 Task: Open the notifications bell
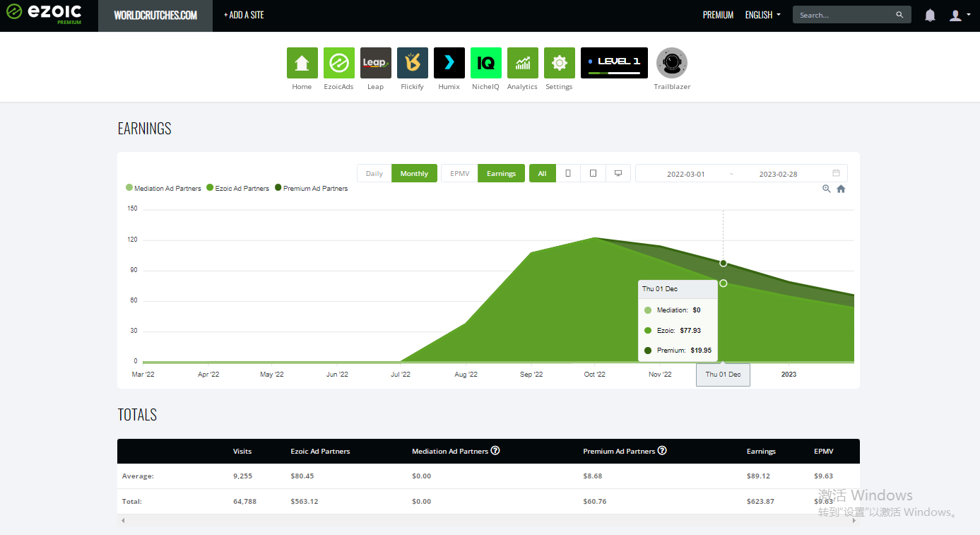930,15
